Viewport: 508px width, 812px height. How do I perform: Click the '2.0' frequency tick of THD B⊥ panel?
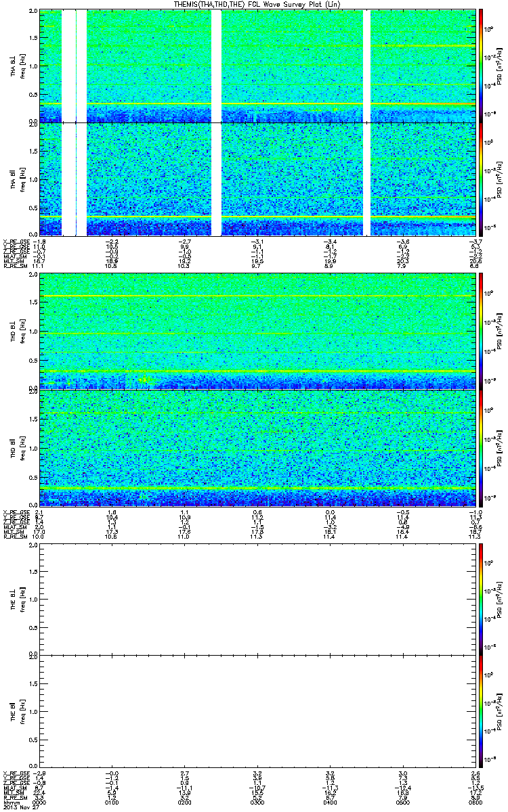point(33,275)
